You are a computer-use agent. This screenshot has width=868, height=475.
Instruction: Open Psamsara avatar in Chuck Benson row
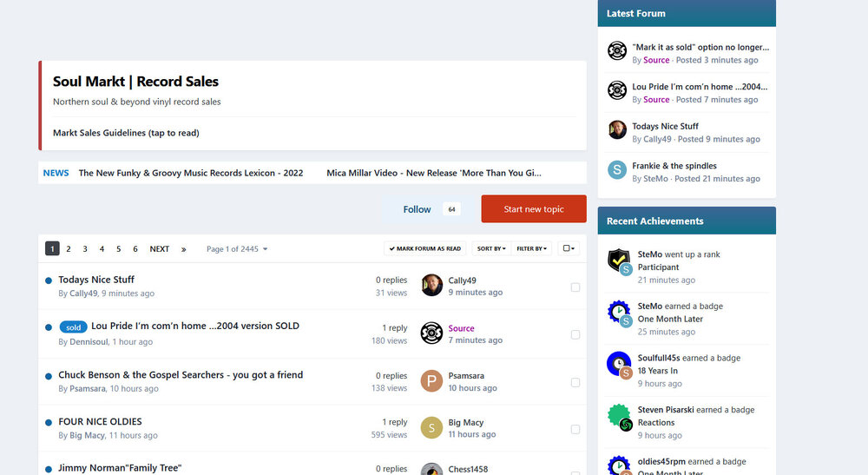tap(431, 381)
